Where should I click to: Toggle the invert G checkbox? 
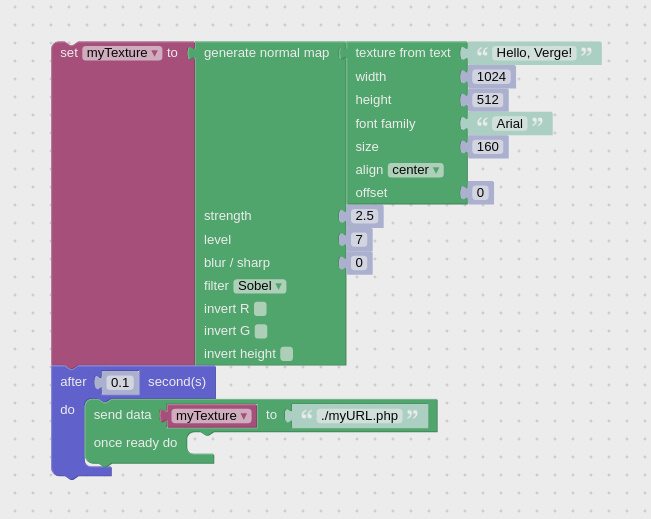261,331
